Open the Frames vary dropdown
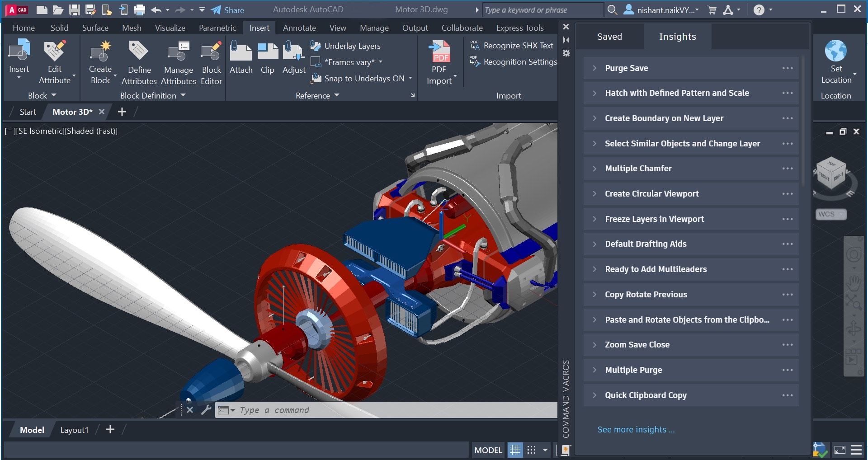Viewport: 868px width, 460px height. tap(380, 62)
